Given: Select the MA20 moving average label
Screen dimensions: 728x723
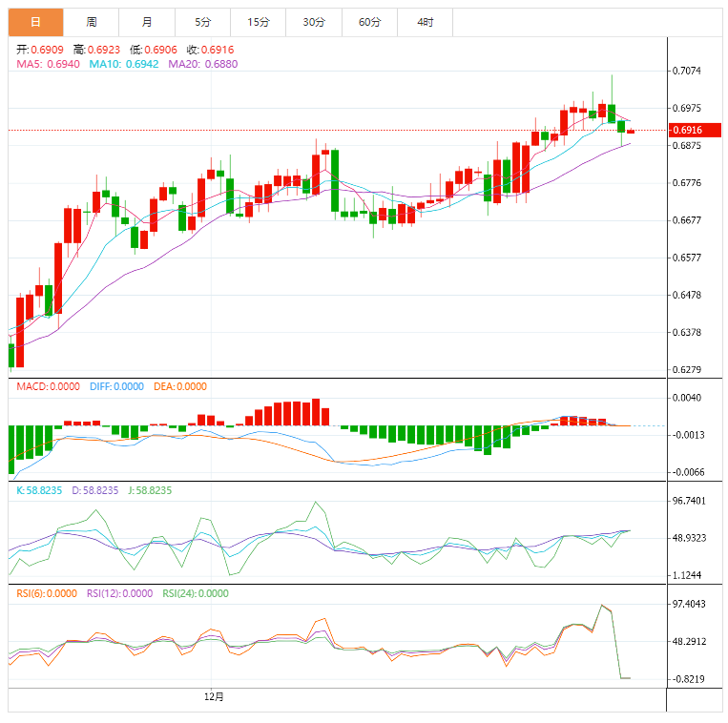Looking at the screenshot, I should click(203, 64).
